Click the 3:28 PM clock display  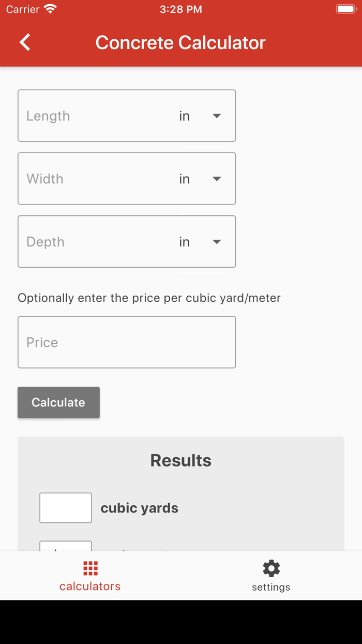coord(180,8)
